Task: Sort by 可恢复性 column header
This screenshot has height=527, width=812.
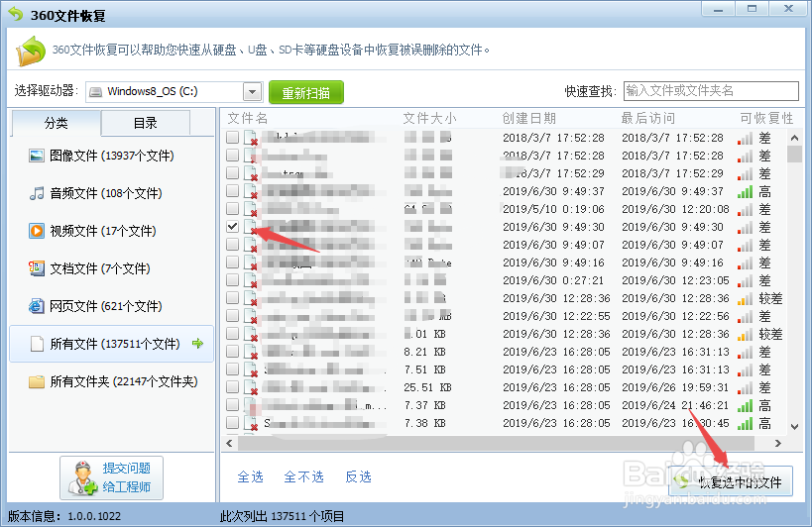Action: [x=766, y=119]
